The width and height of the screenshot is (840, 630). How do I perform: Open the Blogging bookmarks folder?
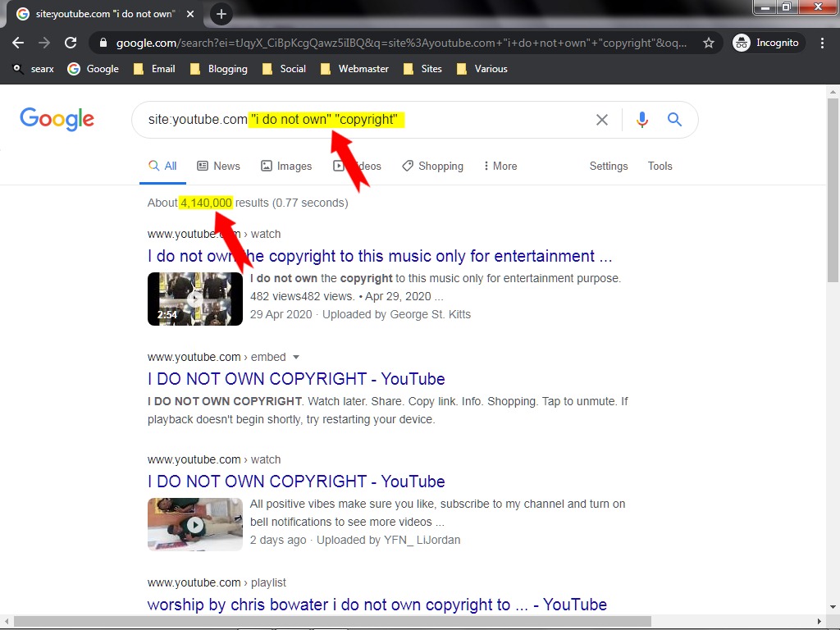coord(218,69)
